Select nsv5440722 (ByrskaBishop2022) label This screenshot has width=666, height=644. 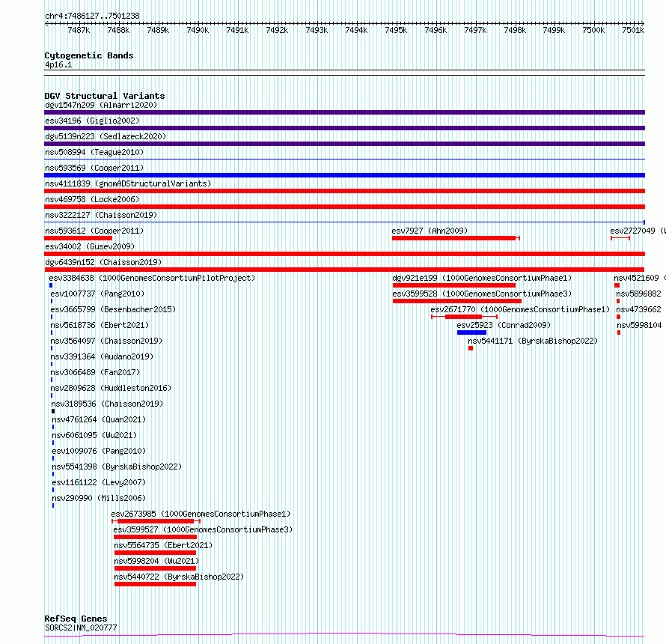pos(179,577)
